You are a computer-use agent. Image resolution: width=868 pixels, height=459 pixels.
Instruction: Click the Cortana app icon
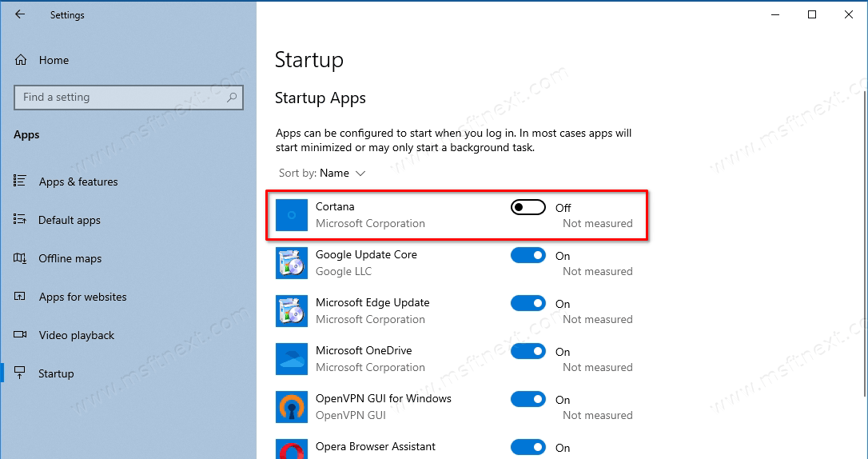tap(292, 215)
